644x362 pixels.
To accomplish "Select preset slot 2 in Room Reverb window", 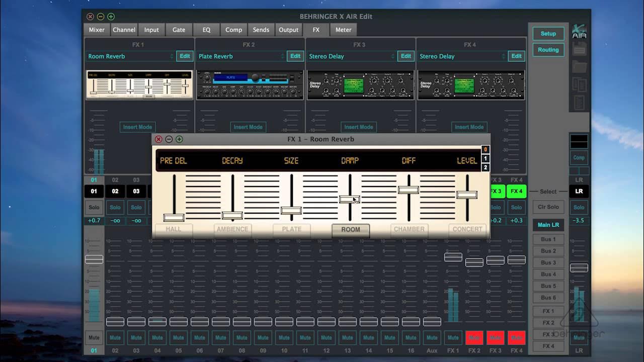I will (x=485, y=167).
